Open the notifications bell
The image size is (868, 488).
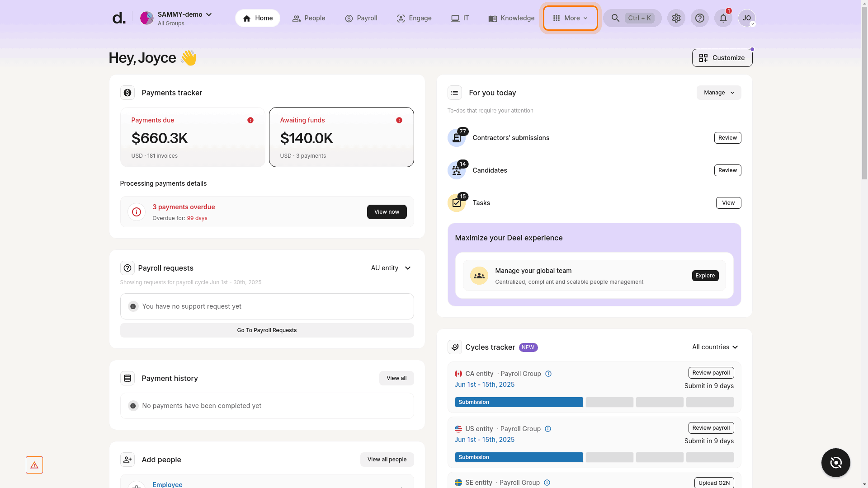[x=723, y=18]
